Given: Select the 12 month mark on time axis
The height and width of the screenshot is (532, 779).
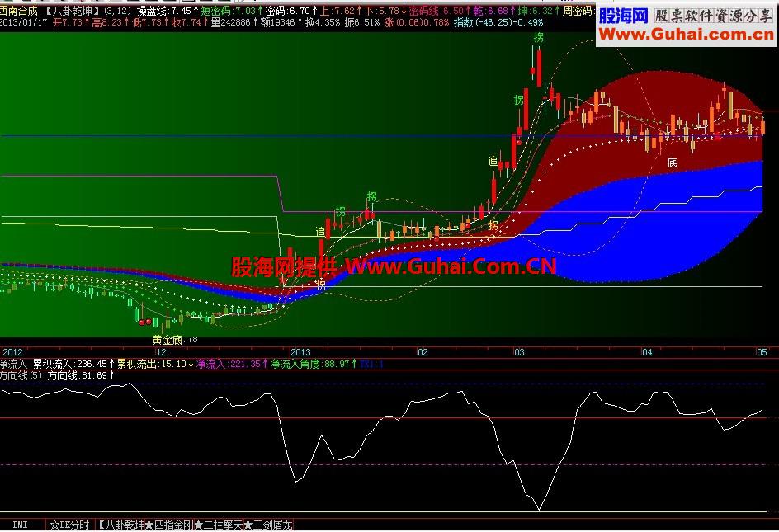Looking at the screenshot, I should click(x=161, y=352).
